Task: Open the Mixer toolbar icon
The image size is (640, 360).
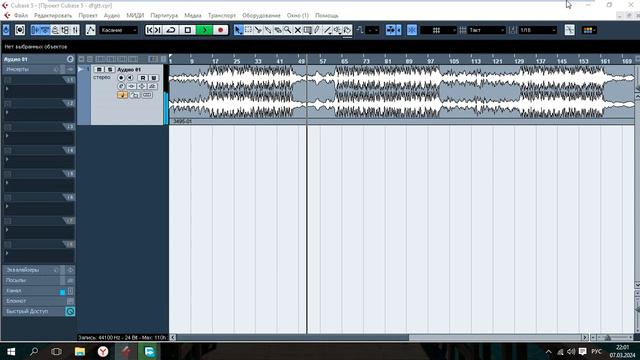Action: [76, 30]
